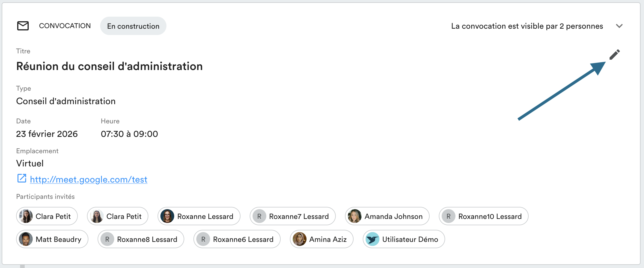The height and width of the screenshot is (268, 644).
Task: Click Amanda Johnson's avatar photo
Action: (x=354, y=216)
